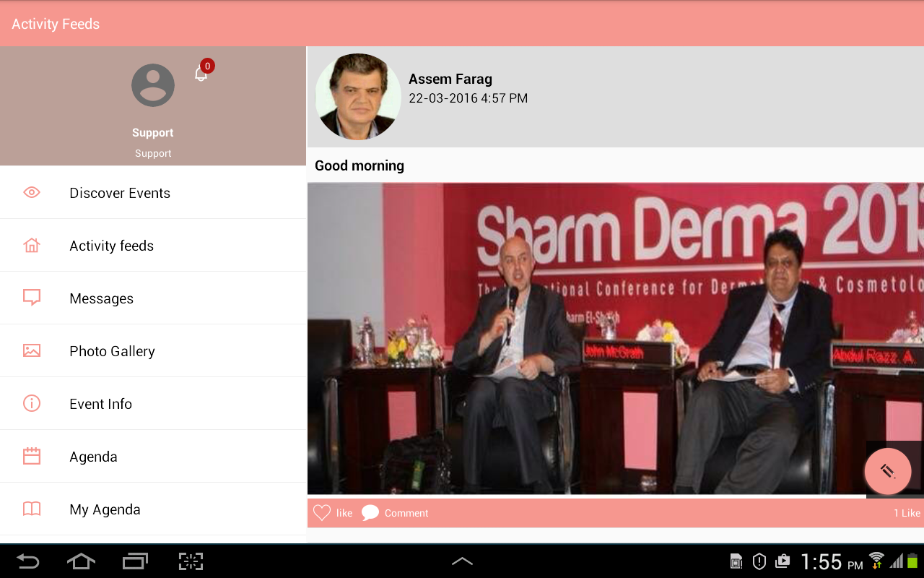Tap the shield alert status icon
This screenshot has height=578, width=924.
pos(759,561)
